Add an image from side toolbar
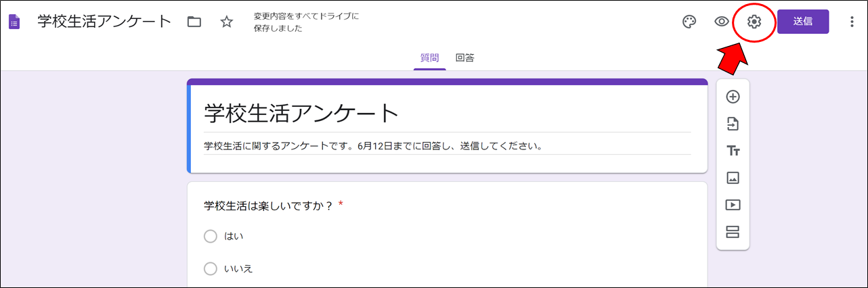Viewport: 868px width, 288px height. [733, 178]
